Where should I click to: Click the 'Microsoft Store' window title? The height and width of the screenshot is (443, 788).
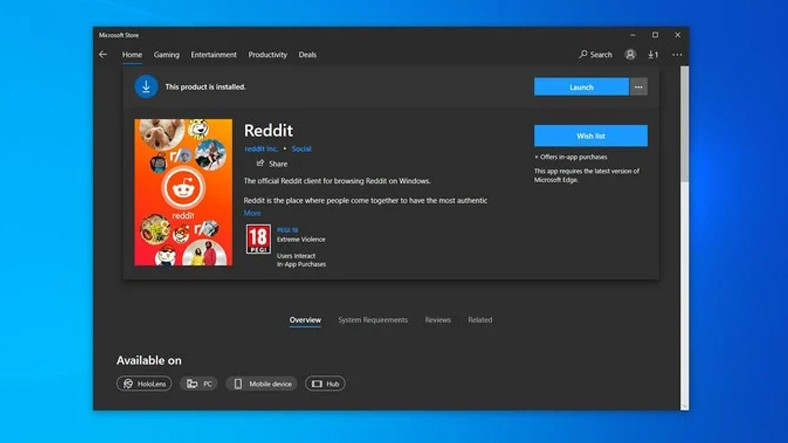[x=119, y=35]
